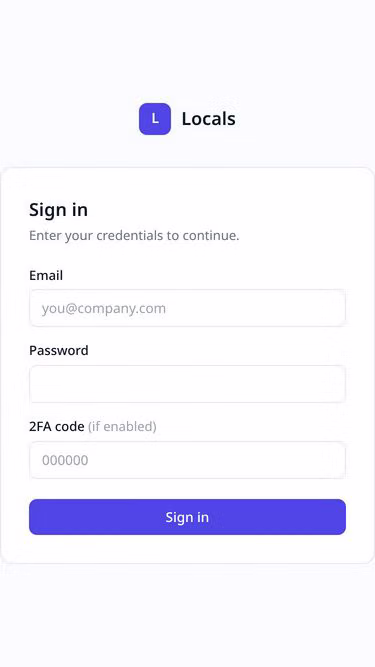Click the Password field label
The image size is (375, 667).
pos(59,351)
